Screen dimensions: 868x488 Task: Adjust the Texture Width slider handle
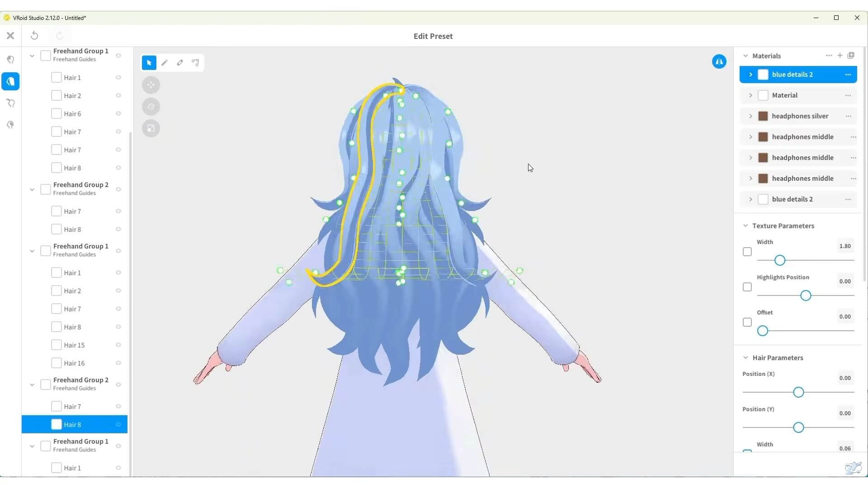coord(780,260)
